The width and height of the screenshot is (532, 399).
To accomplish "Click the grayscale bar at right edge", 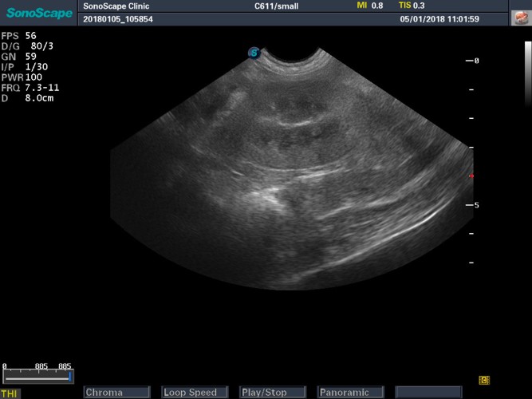I will (x=528, y=73).
